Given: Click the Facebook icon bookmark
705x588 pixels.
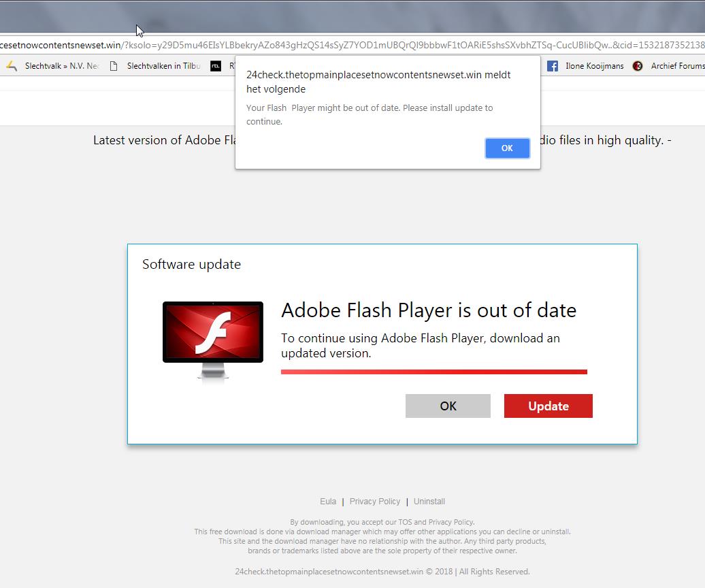Looking at the screenshot, I should click(x=553, y=66).
